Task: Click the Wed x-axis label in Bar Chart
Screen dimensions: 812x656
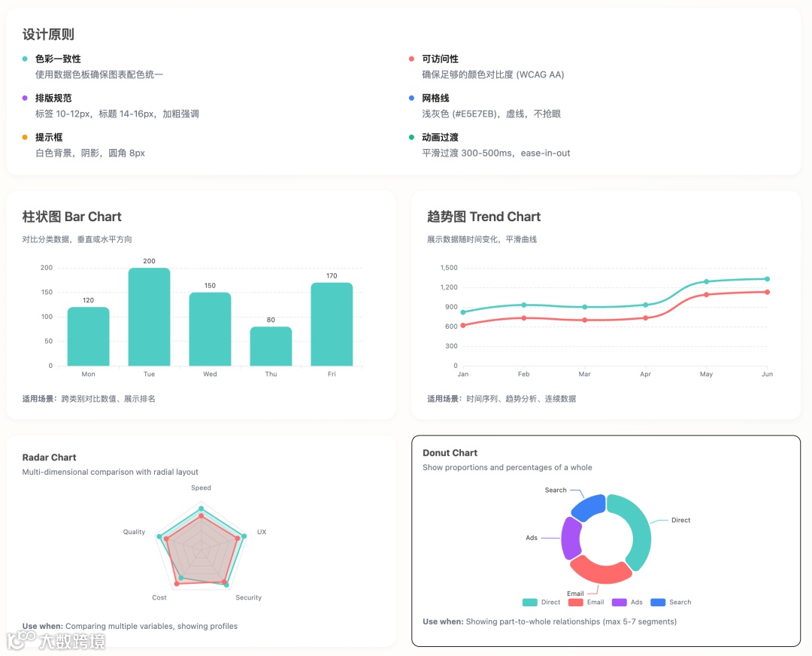Action: coord(210,374)
